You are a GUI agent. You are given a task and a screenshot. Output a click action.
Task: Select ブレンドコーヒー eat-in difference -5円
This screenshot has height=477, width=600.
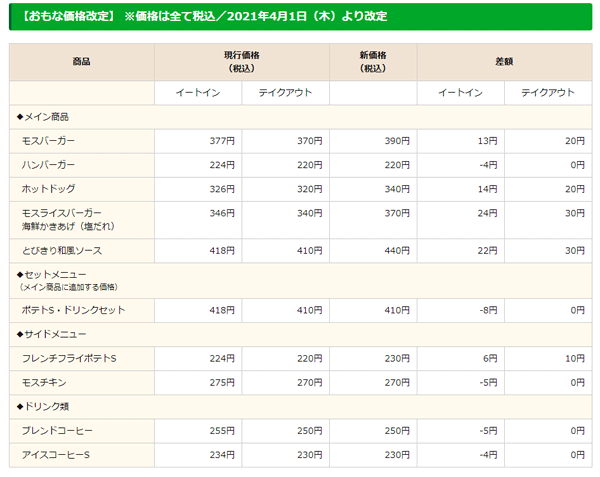[x=488, y=431]
